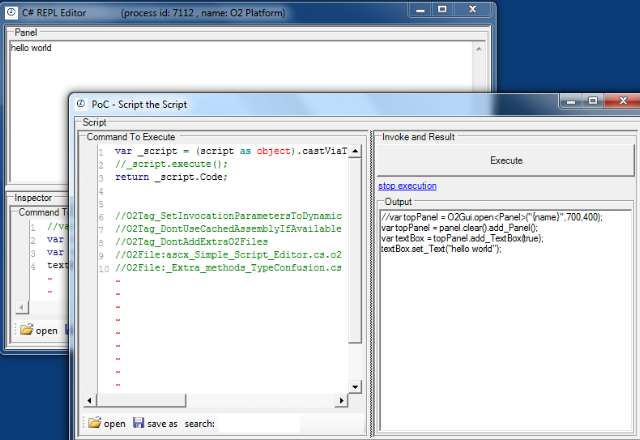Click '//O2File:_Extra_methods_TypeConfusion.cs' line

[x=228, y=268]
